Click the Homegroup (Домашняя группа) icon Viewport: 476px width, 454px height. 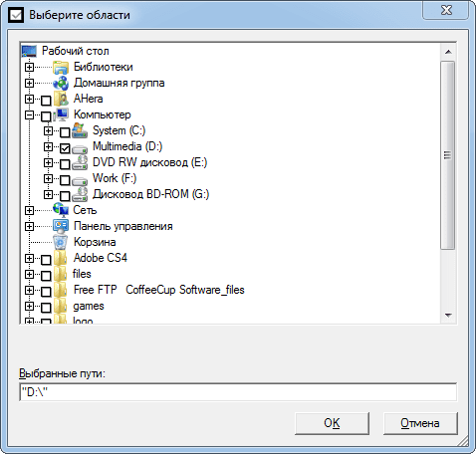(x=61, y=83)
